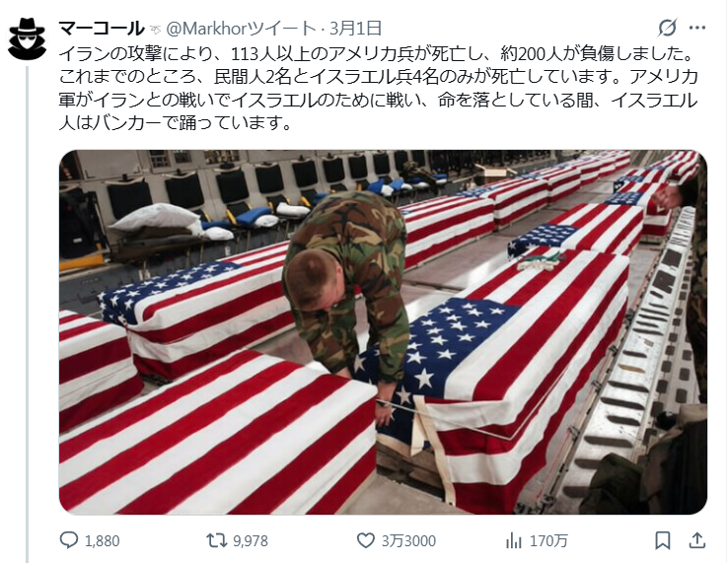Viewport: 728px width, 563px height.
Task: Open the three-dot more options menu
Action: (x=696, y=28)
